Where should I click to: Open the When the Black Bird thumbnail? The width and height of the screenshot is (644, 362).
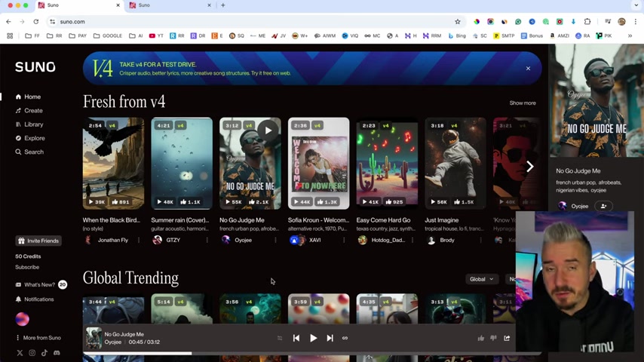tap(113, 164)
